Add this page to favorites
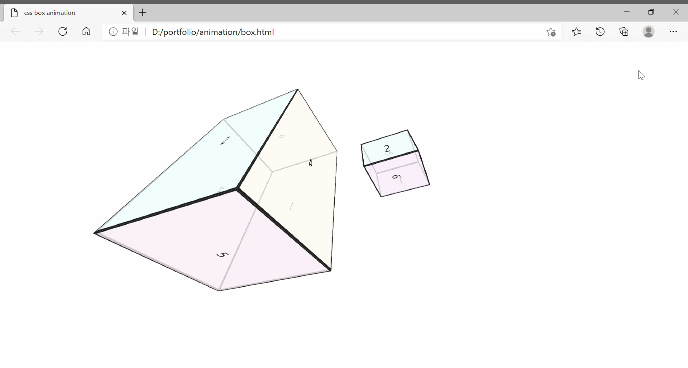Screen dimensions: 688x368 (x=551, y=32)
